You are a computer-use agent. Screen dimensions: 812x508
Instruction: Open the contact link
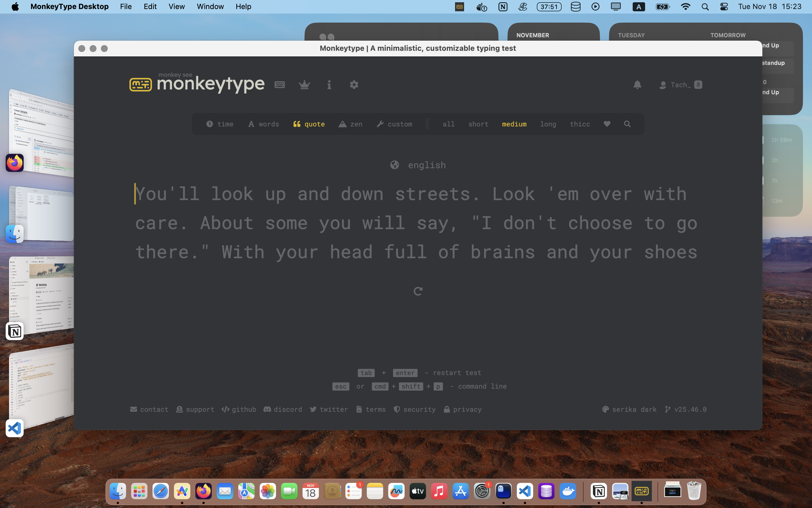[149, 409]
